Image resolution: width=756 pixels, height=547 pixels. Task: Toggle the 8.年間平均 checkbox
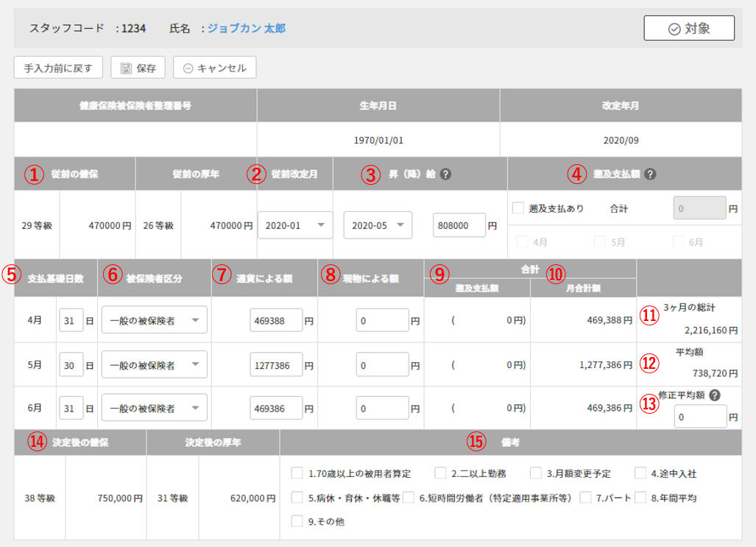click(640, 498)
